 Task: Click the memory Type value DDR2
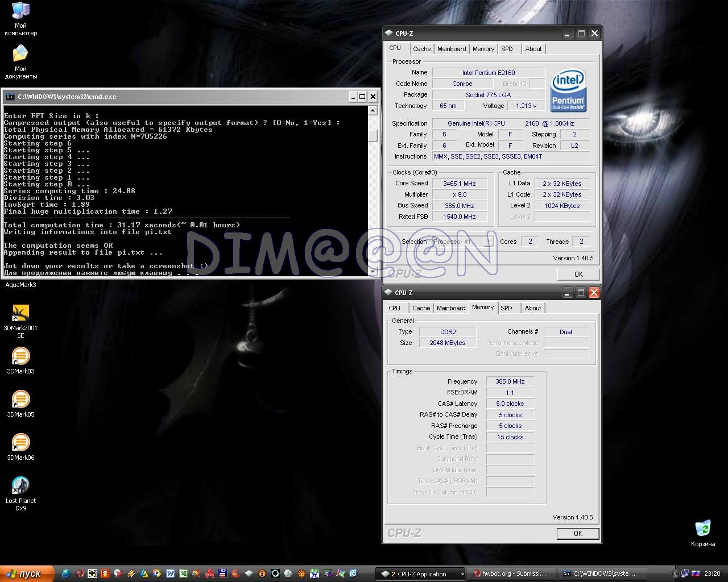448,332
